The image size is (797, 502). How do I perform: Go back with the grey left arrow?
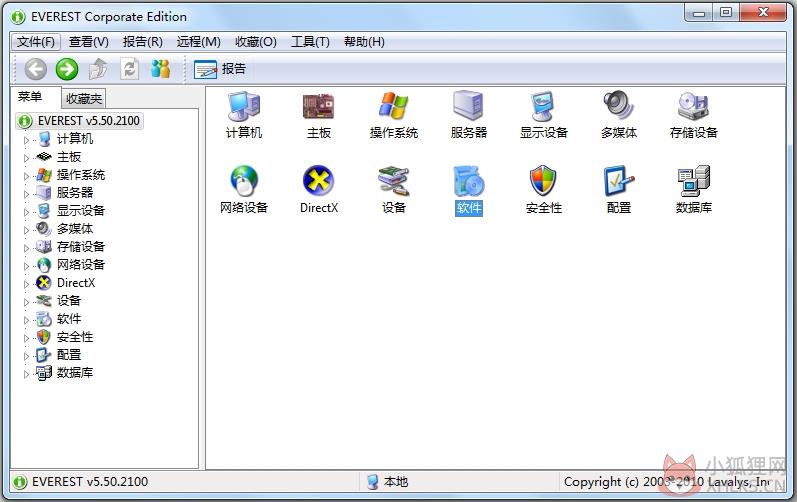pos(36,69)
